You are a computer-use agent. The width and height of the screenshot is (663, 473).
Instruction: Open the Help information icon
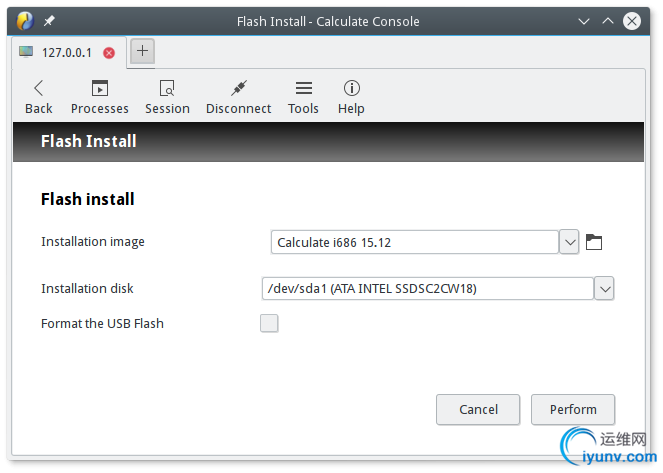[351, 88]
